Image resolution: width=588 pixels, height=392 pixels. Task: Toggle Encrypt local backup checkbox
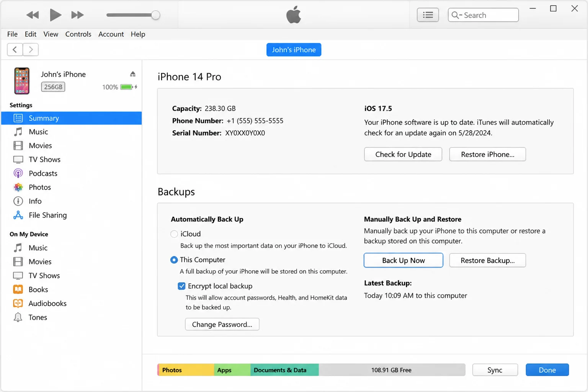(x=181, y=286)
